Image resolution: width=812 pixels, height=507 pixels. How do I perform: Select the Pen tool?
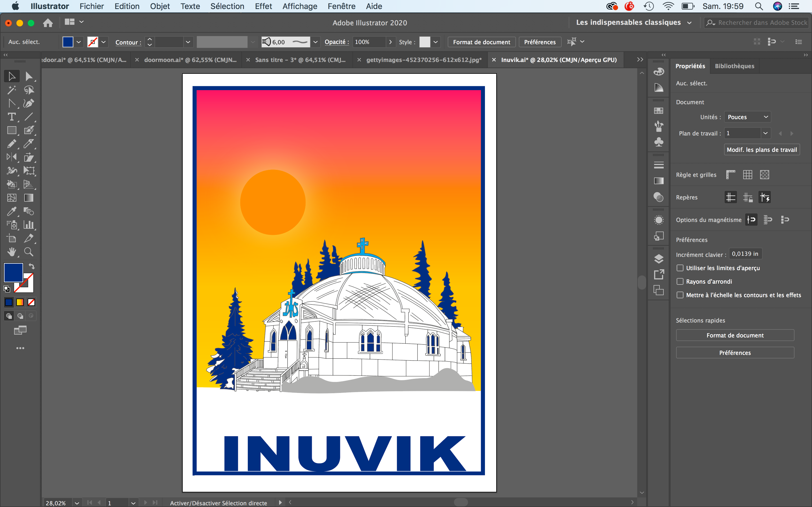pos(28,103)
